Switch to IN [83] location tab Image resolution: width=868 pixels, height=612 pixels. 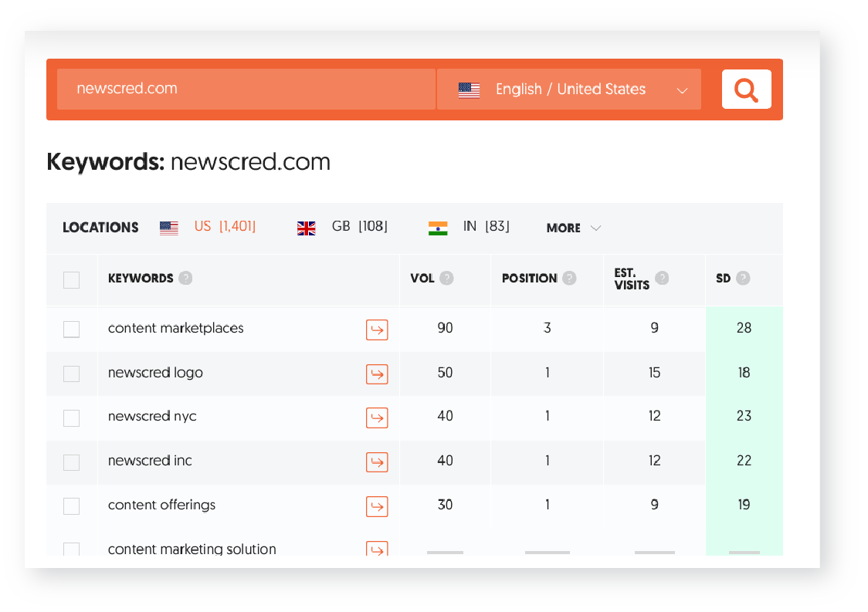click(469, 227)
